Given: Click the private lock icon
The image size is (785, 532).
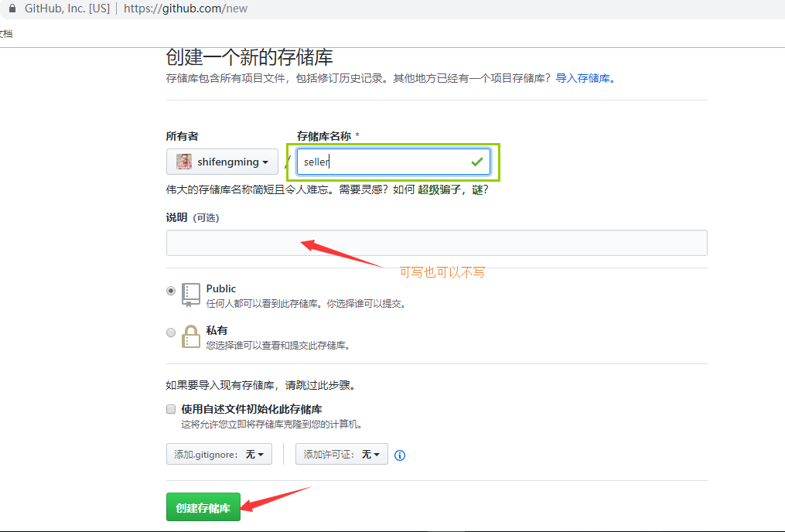Looking at the screenshot, I should 191,336.
